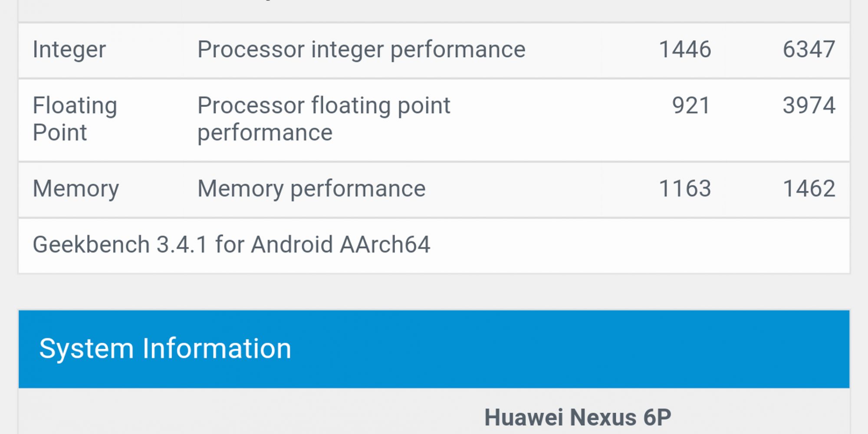Click Processor integer performance description
Viewport: 868px width, 434px height.
pos(361,49)
